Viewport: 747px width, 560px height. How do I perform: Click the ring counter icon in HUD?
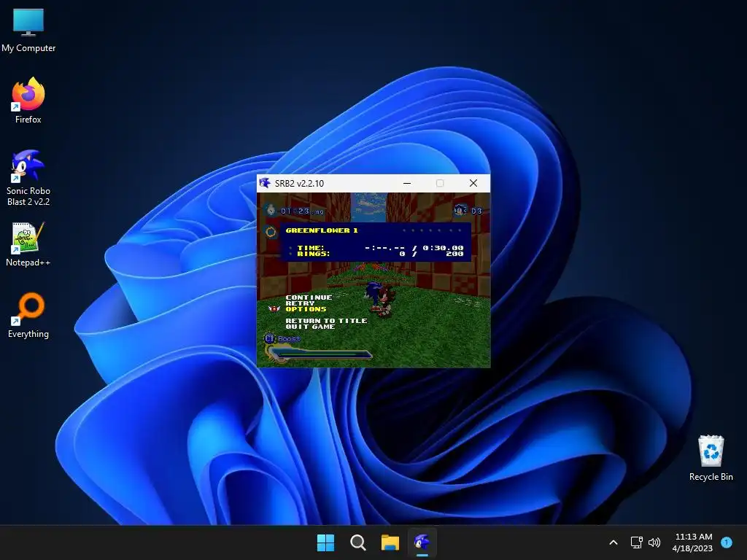[271, 232]
